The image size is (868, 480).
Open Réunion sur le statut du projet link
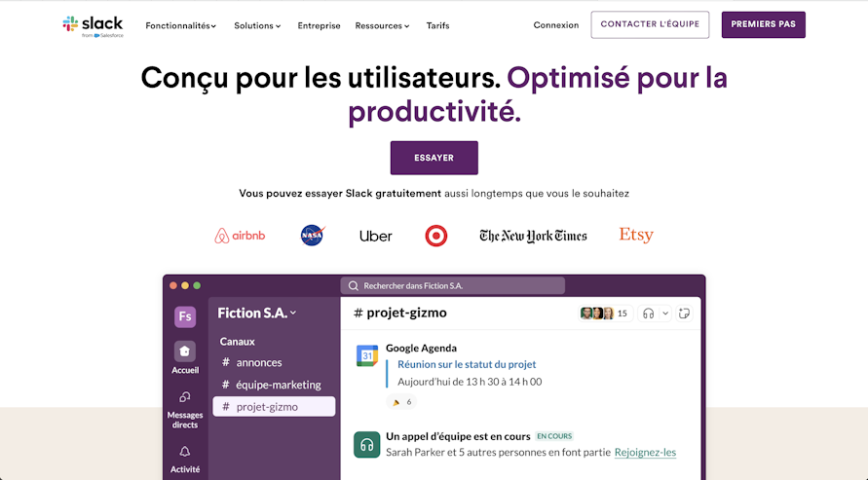tap(467, 364)
